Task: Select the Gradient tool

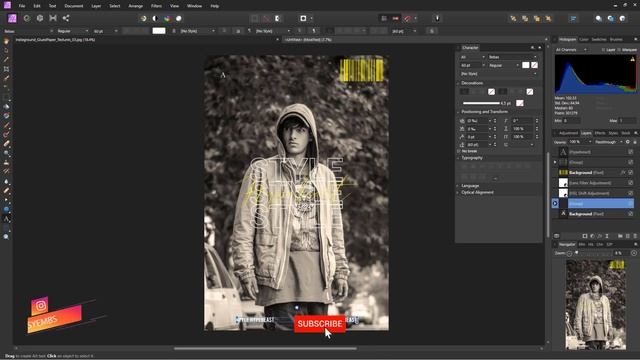Action: 6,116
